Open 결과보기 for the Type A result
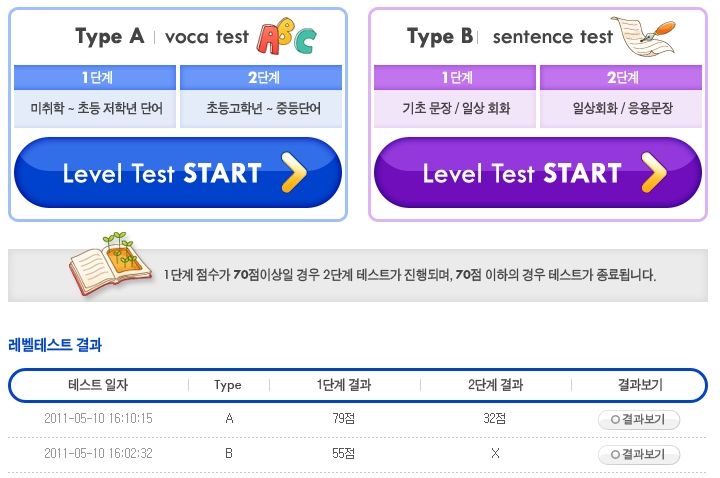This screenshot has width=720, height=478. click(x=639, y=419)
